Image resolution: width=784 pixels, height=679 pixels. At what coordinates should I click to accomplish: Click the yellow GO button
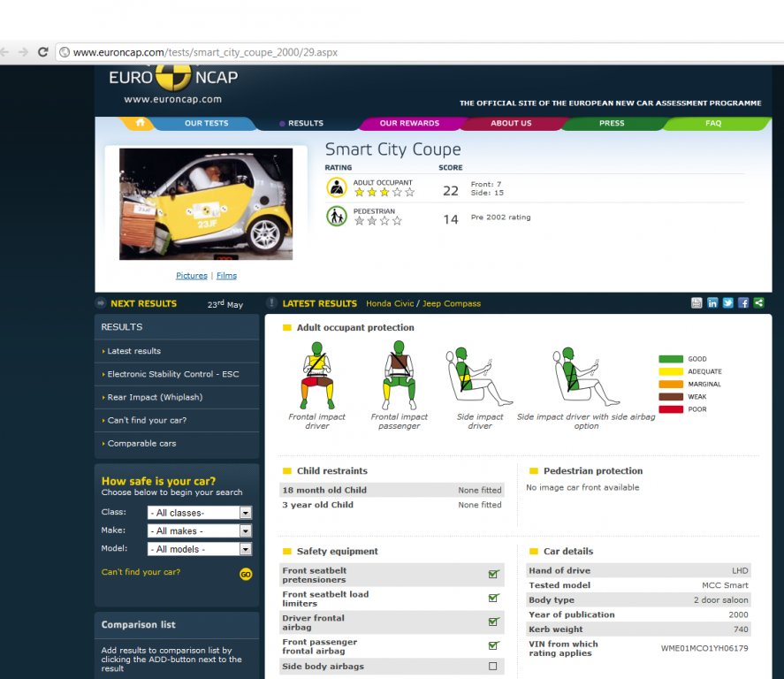pos(246,574)
